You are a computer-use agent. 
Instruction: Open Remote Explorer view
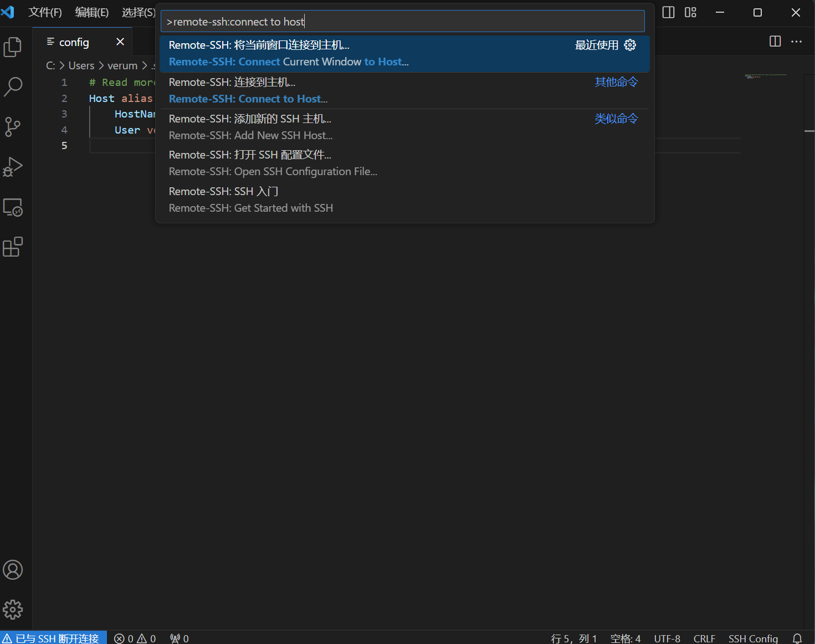click(x=13, y=207)
